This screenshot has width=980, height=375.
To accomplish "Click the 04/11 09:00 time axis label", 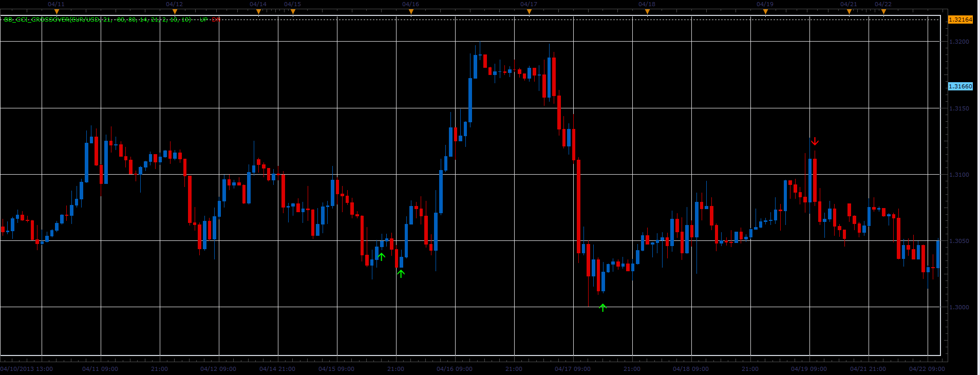I will coord(100,369).
